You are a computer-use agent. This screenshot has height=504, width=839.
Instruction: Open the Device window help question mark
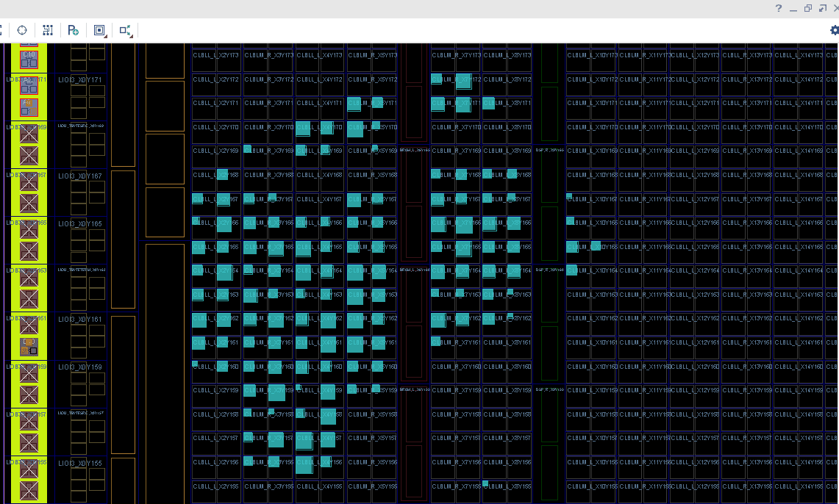click(x=779, y=8)
